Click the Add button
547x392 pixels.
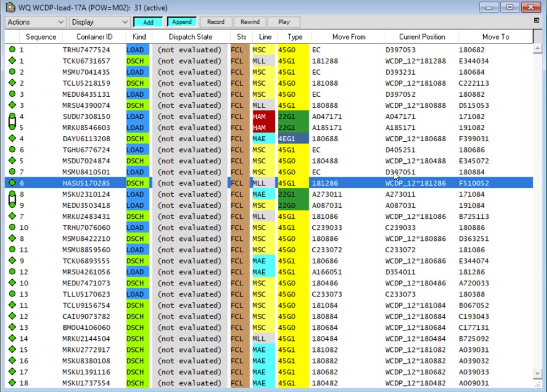click(148, 22)
